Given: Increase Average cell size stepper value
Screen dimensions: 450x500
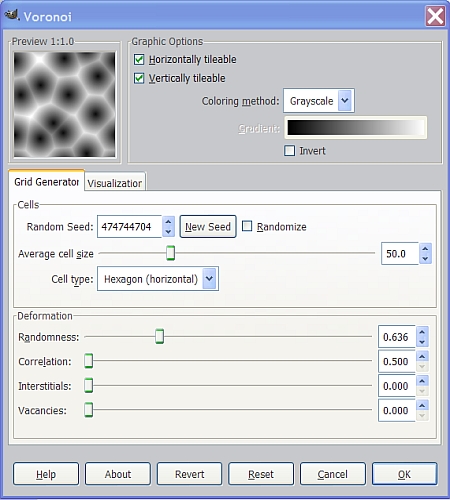Looking at the screenshot, I should pos(425,249).
